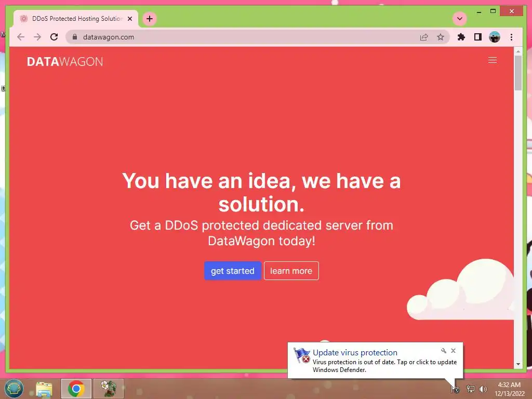The image size is (532, 399).
Task: Dismiss the virus protection notification
Action: [453, 351]
